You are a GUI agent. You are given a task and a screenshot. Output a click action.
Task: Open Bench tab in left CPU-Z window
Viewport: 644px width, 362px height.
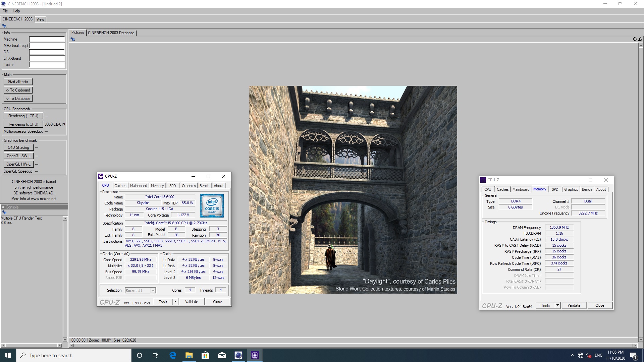coord(204,186)
